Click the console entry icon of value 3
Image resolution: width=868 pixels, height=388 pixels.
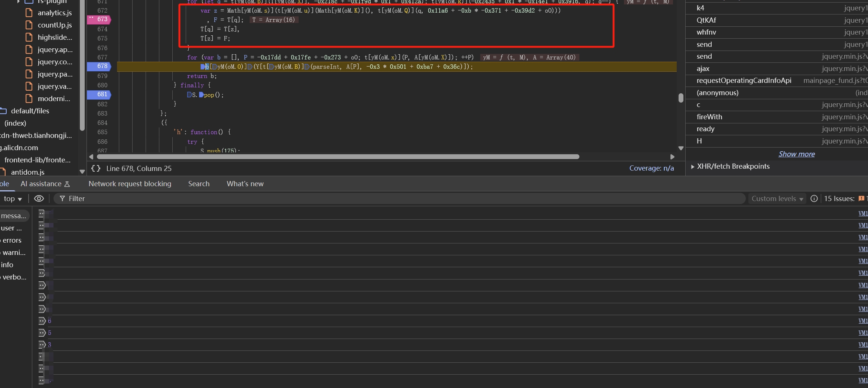point(42,345)
